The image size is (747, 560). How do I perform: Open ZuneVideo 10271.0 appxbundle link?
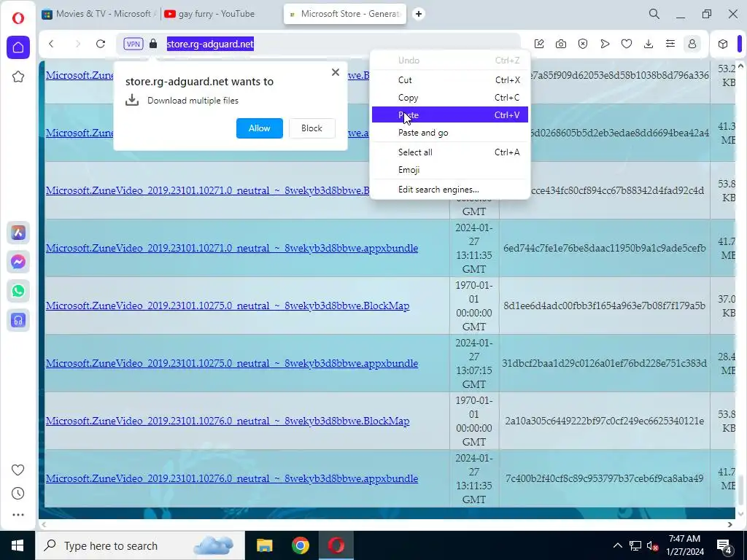232,248
